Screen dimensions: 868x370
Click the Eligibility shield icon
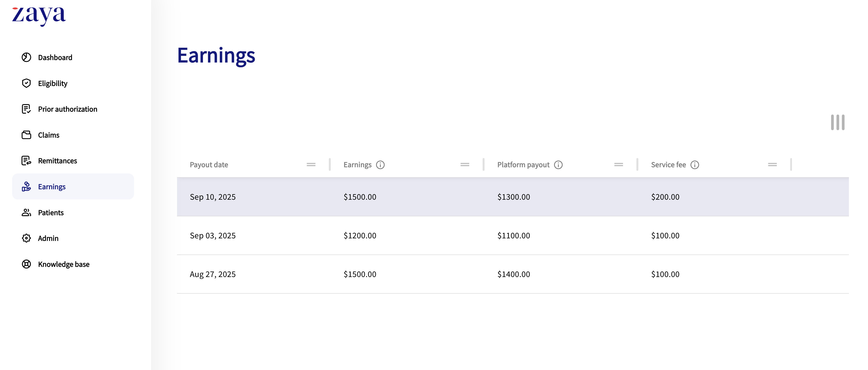pos(26,83)
